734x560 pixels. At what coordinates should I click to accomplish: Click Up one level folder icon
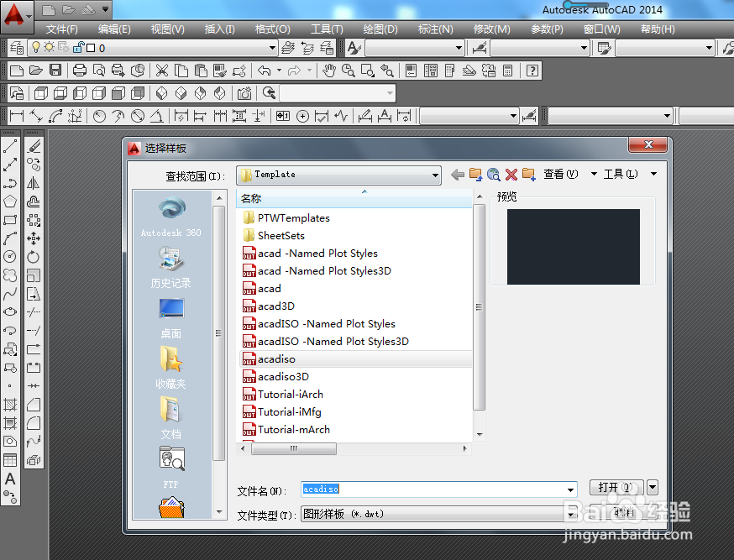(475, 175)
